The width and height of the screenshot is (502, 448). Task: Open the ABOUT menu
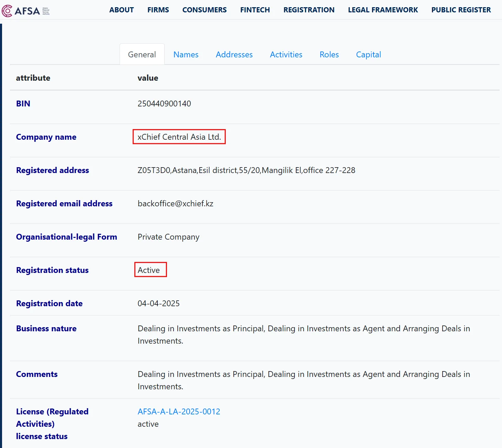coord(122,10)
